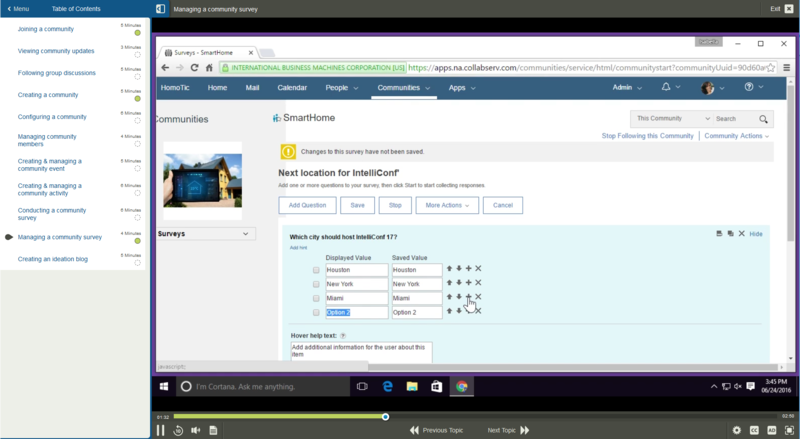Expand Community Actions menu

pos(737,136)
